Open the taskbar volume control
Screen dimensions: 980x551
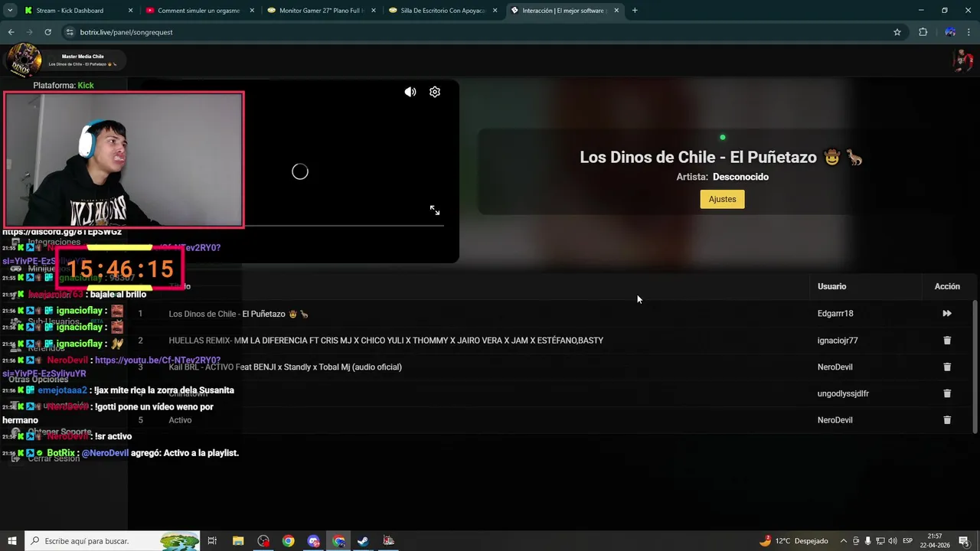pos(891,541)
